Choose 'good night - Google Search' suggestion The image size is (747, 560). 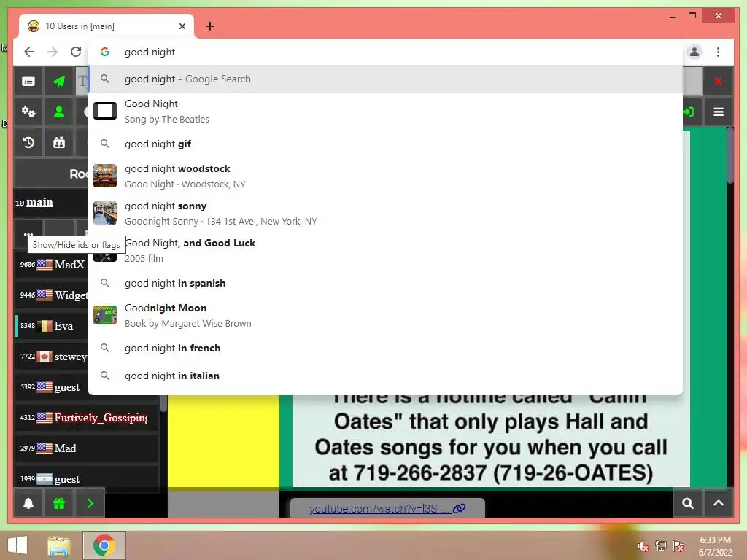(385, 79)
